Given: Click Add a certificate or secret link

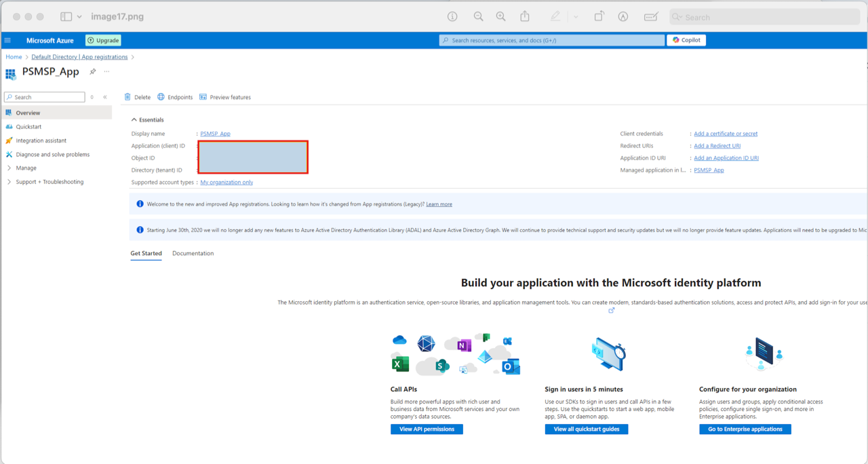Looking at the screenshot, I should [726, 134].
